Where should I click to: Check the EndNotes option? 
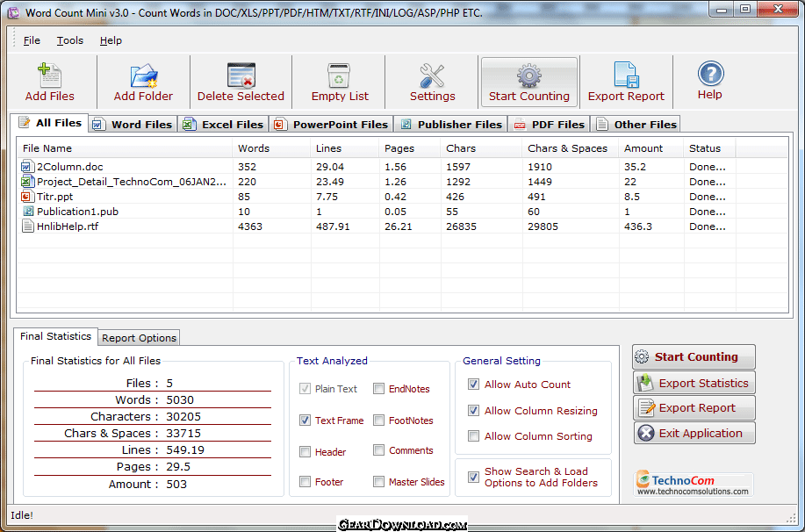coord(379,389)
